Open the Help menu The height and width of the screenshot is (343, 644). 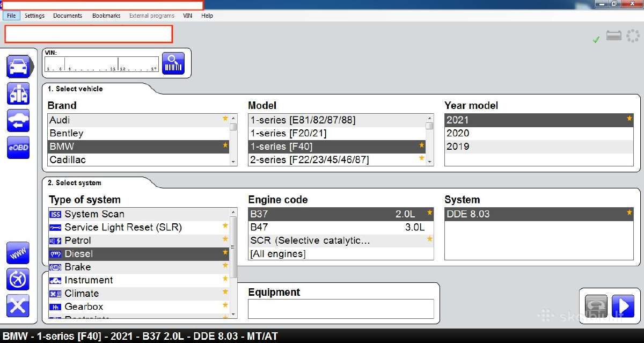[207, 16]
